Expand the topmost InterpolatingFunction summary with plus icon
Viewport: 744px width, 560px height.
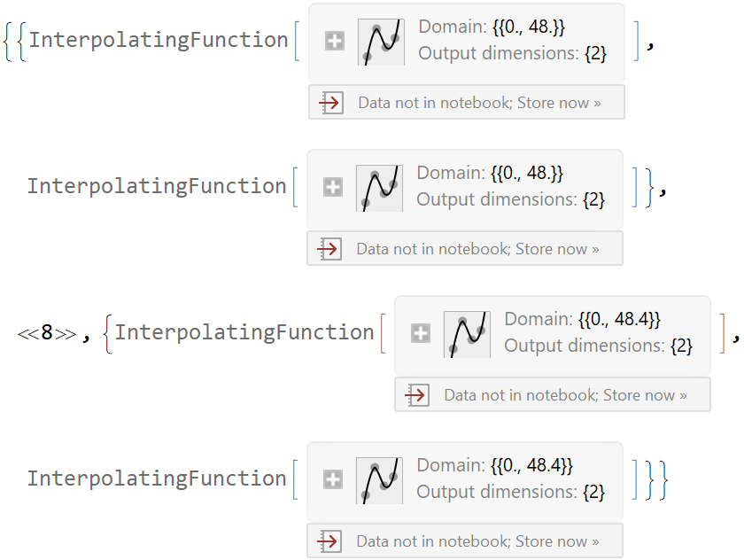pos(334,41)
